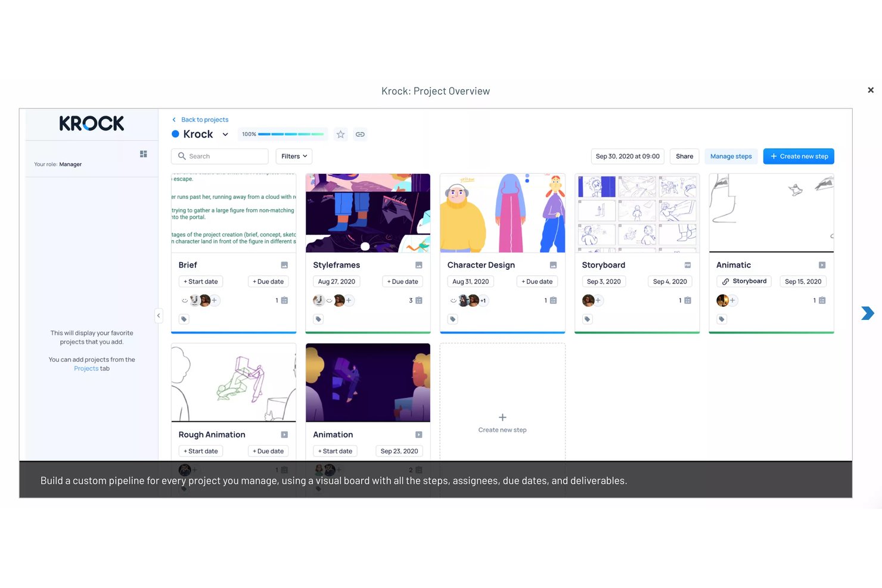Click the video type icon on Animatic card
This screenshot has width=882, height=588.
pyautogui.click(x=822, y=265)
